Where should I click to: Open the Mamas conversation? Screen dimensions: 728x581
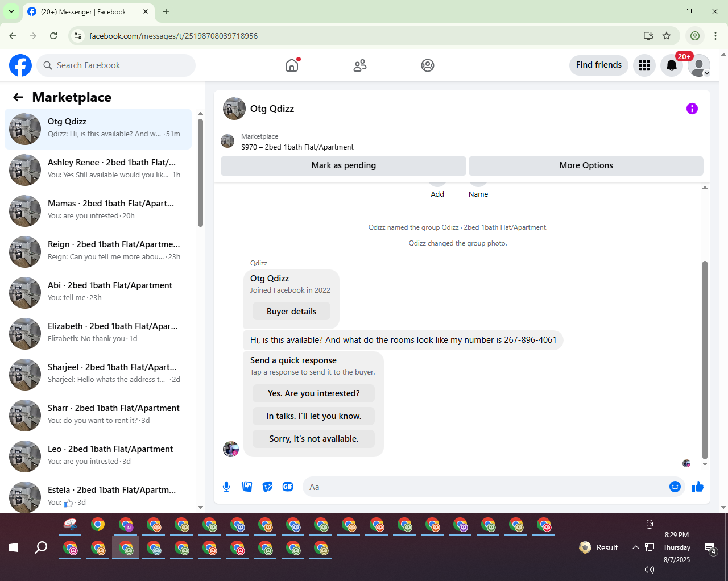(x=98, y=211)
